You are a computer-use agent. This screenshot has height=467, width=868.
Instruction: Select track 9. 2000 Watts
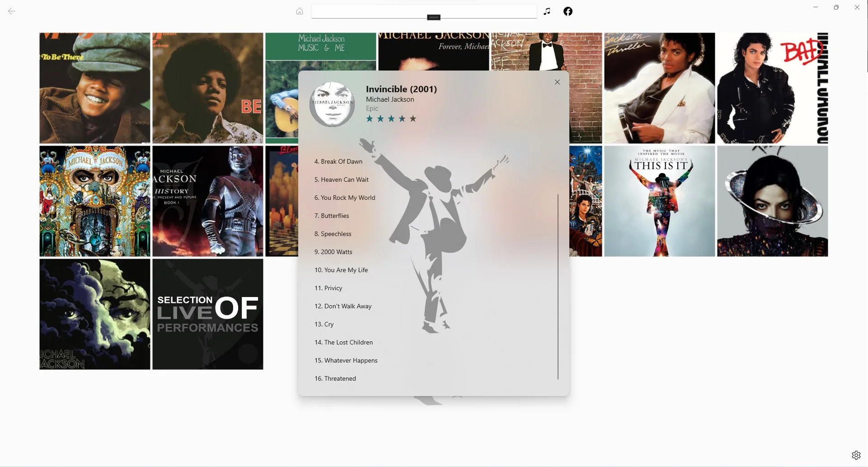(333, 252)
